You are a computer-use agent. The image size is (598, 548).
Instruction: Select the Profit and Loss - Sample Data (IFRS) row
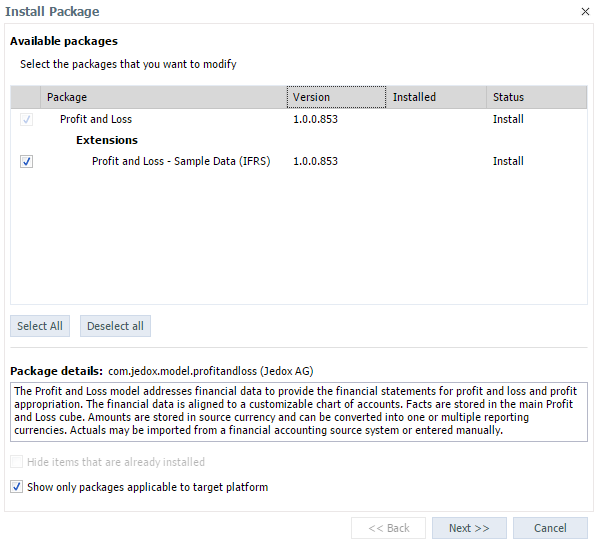(299, 161)
